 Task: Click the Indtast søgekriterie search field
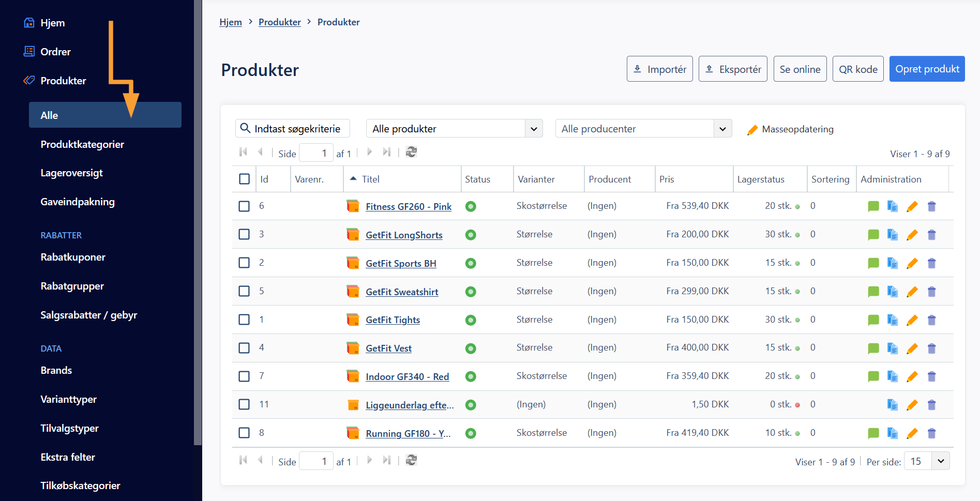click(x=293, y=129)
